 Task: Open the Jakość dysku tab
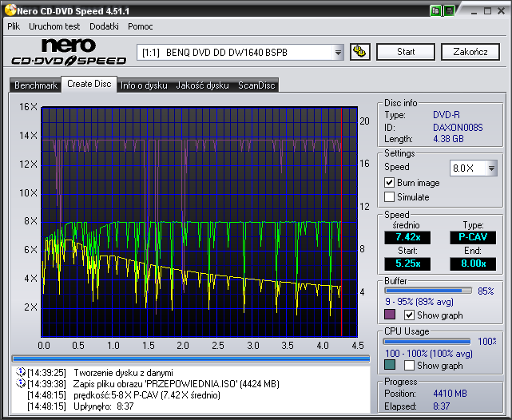(202, 85)
